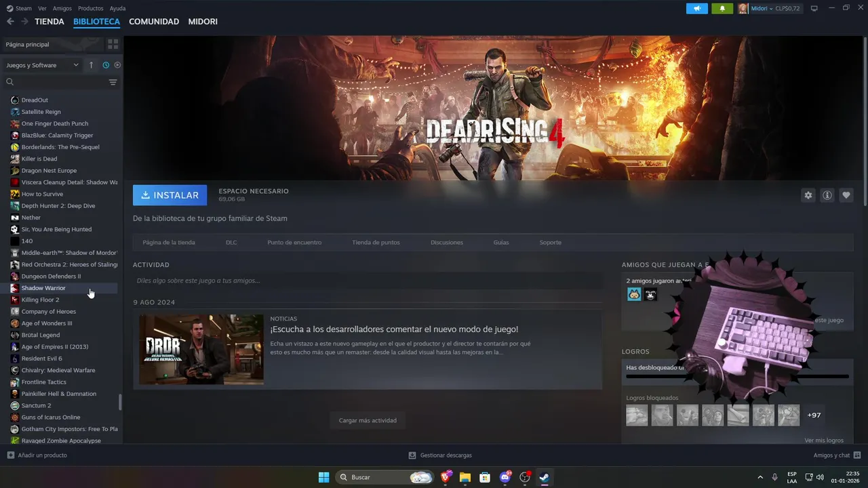This screenshot has height=488, width=868.
Task: Open Ver mis logros link
Action: pos(824,440)
